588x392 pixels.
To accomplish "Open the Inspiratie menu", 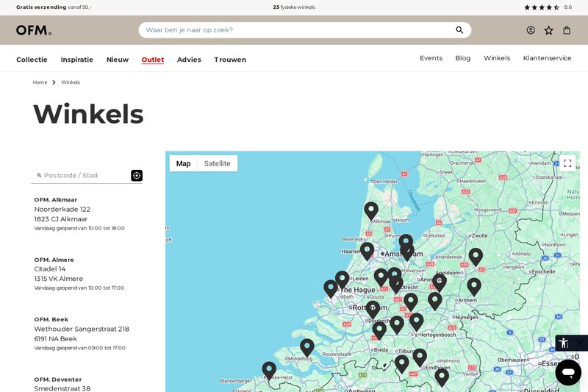I will 77,60.
